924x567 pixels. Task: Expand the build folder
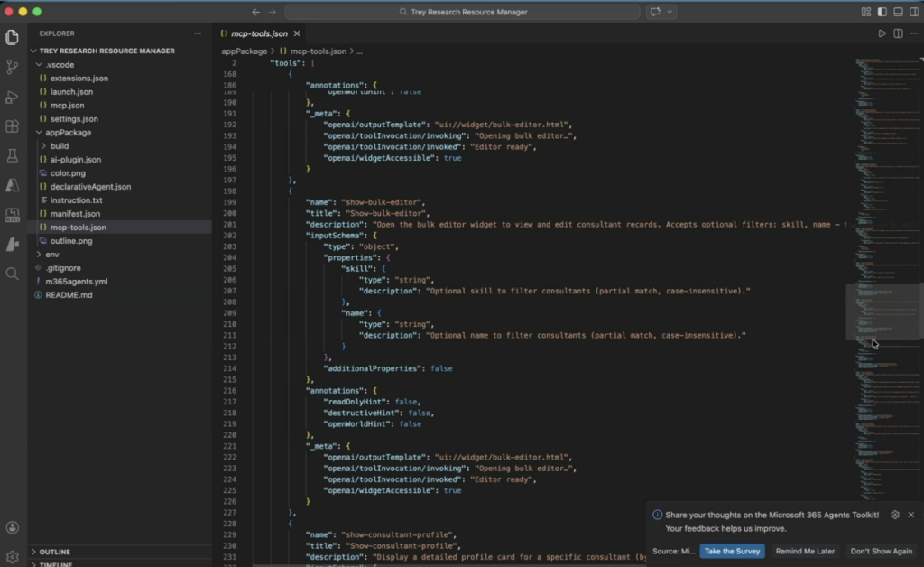[x=60, y=145]
